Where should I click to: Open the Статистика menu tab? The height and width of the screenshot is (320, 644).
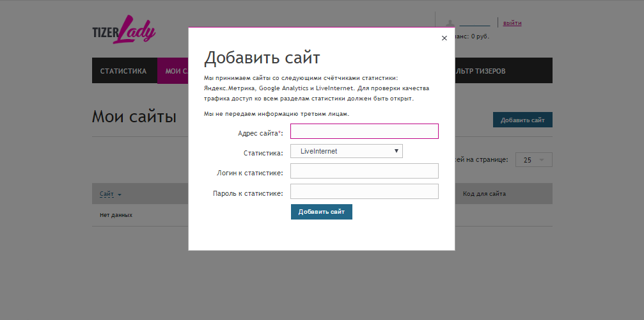tap(123, 71)
